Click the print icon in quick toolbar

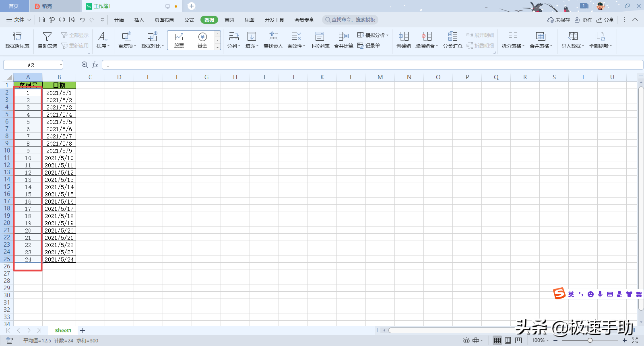[62, 20]
